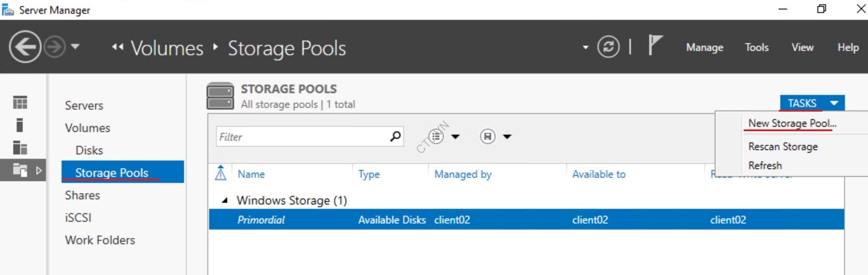Screen dimensions: 868x275
Task: Go back with the back arrow button
Action: click(25, 47)
